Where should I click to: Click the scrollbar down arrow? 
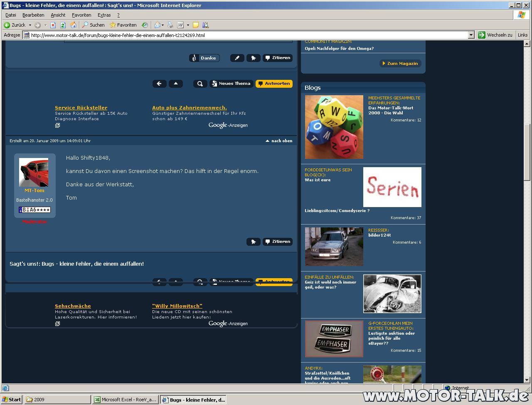[527, 380]
